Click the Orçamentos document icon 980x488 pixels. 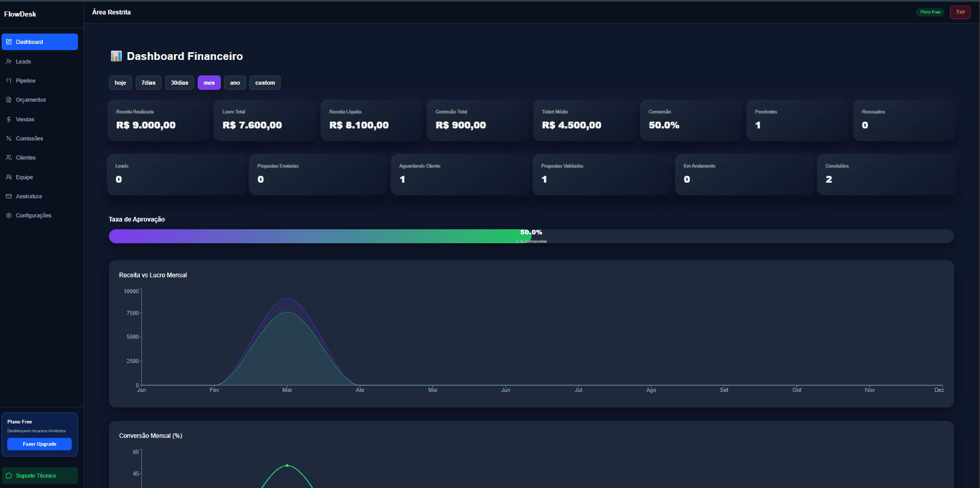click(9, 99)
